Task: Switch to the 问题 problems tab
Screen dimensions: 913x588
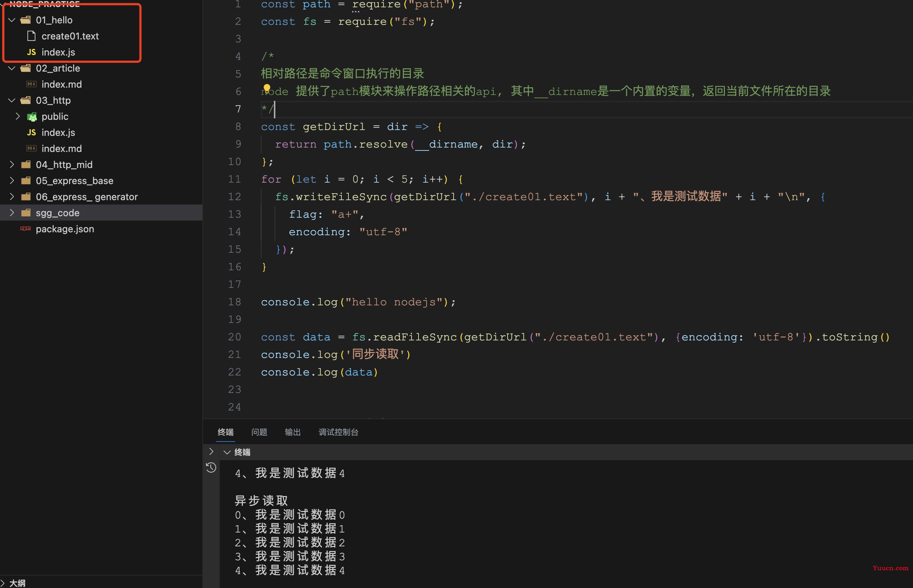Action: (x=259, y=432)
